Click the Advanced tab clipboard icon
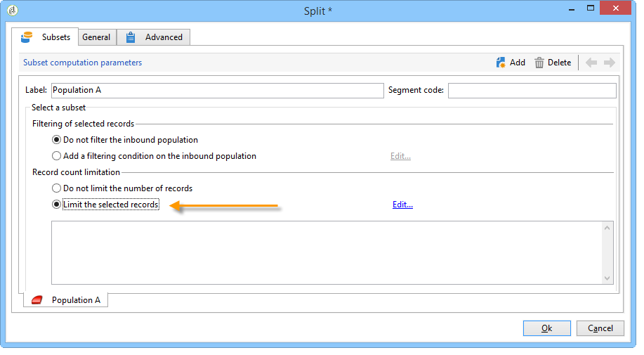This screenshot has height=355, width=644. click(131, 37)
